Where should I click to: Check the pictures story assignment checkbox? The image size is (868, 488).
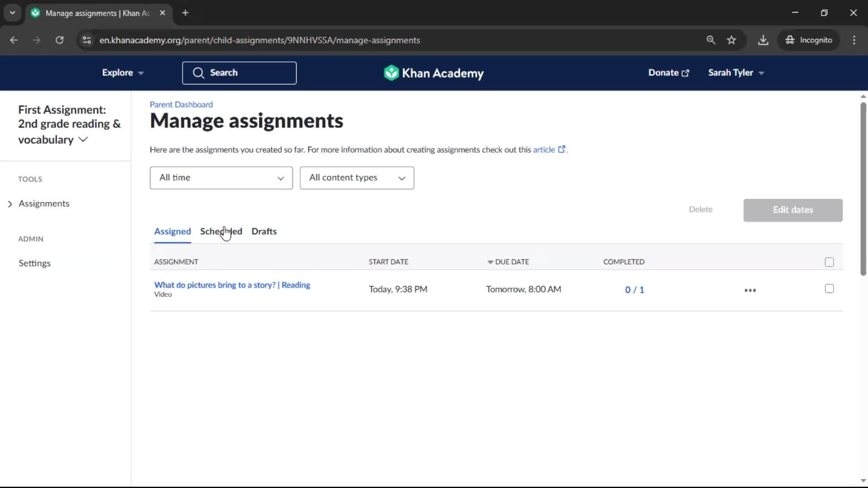[829, 289]
